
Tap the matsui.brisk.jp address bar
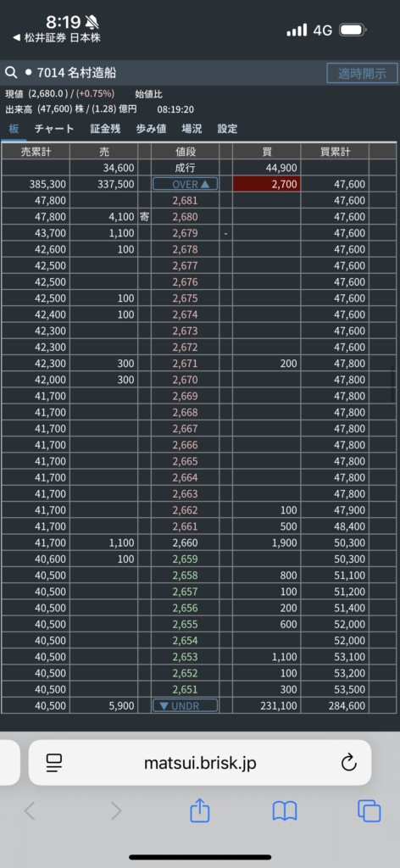(200, 763)
